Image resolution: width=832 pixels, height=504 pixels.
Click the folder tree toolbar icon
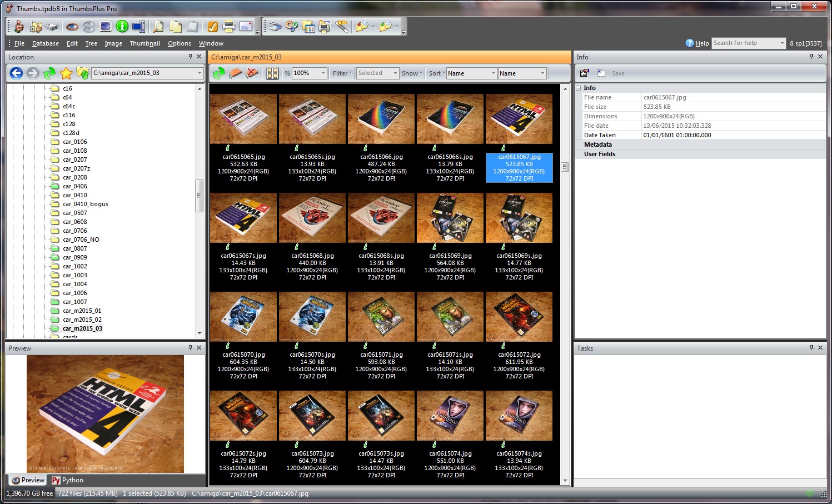click(36, 26)
